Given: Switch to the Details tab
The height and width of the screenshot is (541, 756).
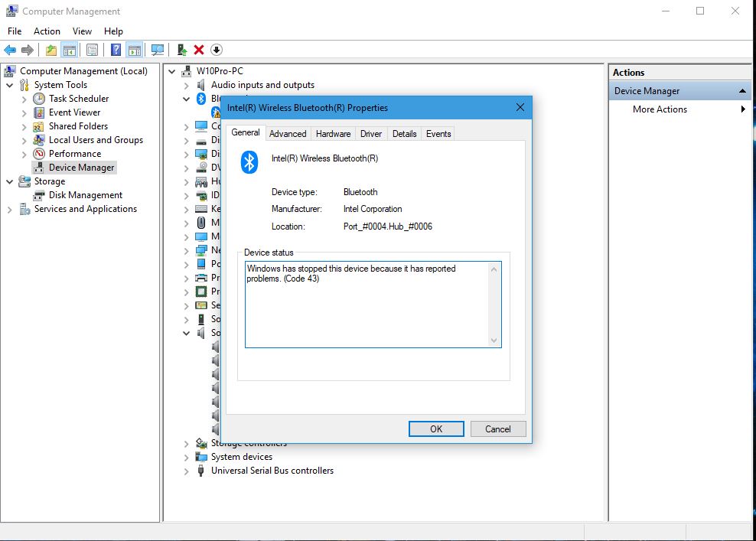Looking at the screenshot, I should (x=405, y=134).
